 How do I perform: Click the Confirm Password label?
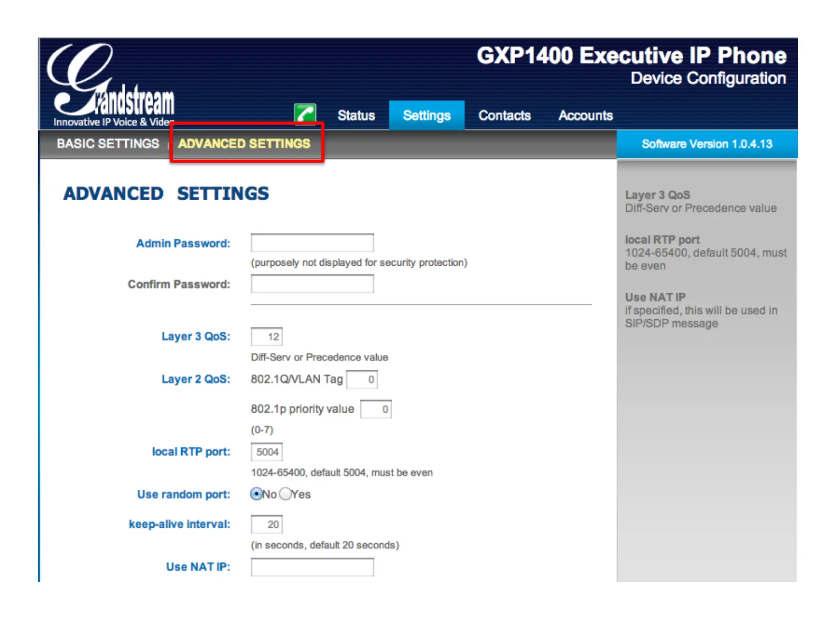[x=179, y=284]
